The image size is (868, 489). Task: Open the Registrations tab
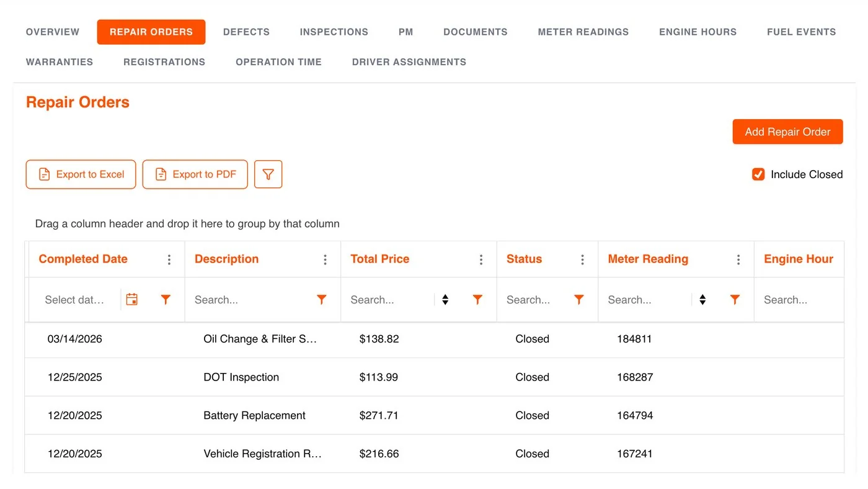(x=164, y=62)
